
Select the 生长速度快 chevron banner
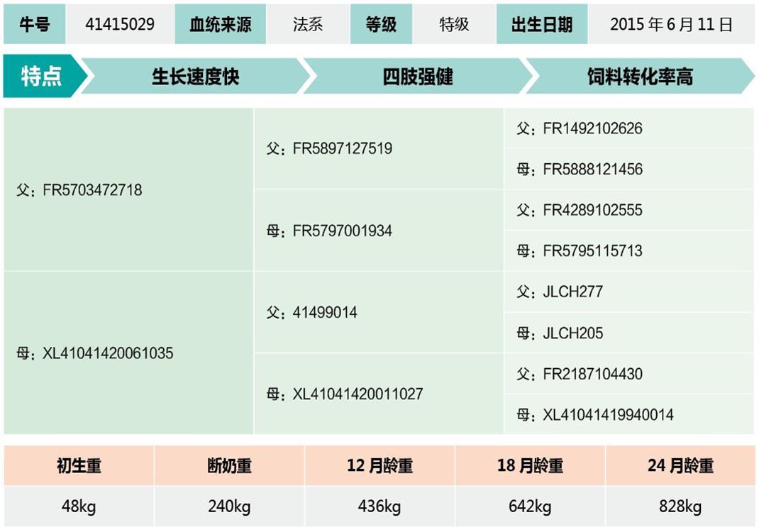[195, 77]
